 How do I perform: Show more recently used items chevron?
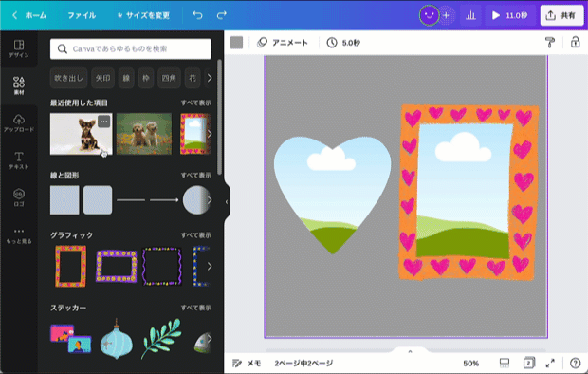[x=210, y=134]
